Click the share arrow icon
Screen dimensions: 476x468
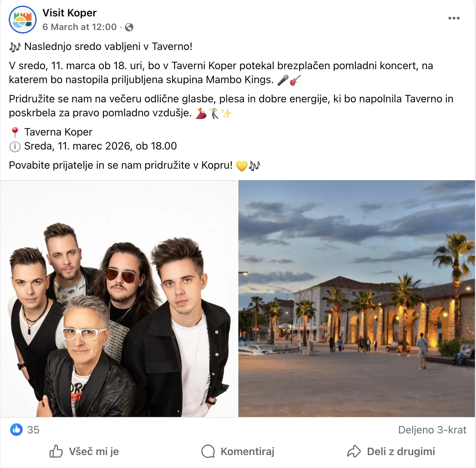click(x=354, y=451)
